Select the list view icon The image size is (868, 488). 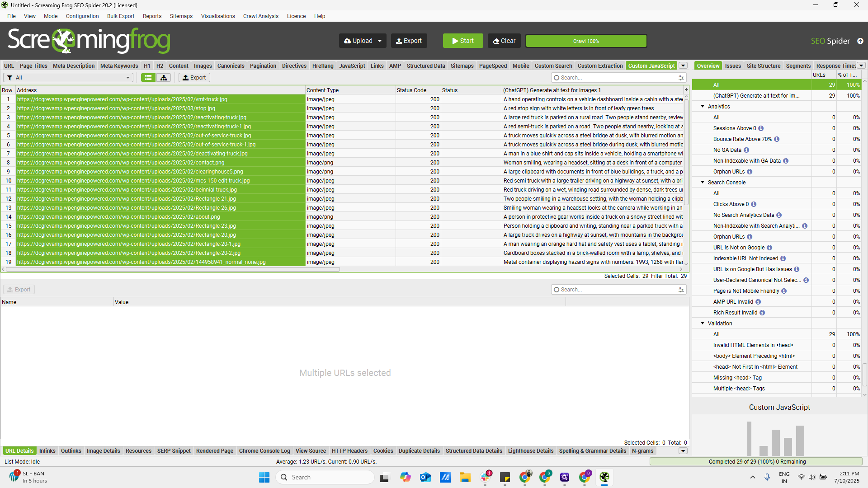pos(148,77)
